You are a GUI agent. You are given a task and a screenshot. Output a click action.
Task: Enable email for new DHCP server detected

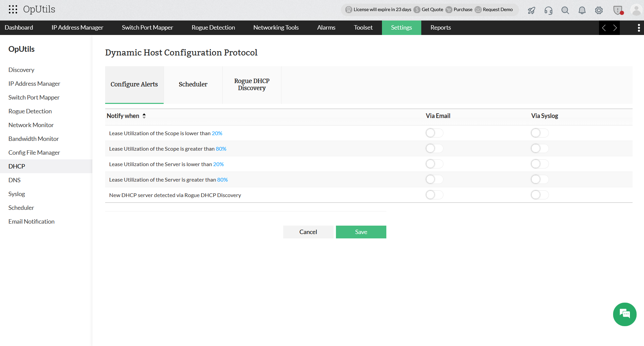click(434, 195)
